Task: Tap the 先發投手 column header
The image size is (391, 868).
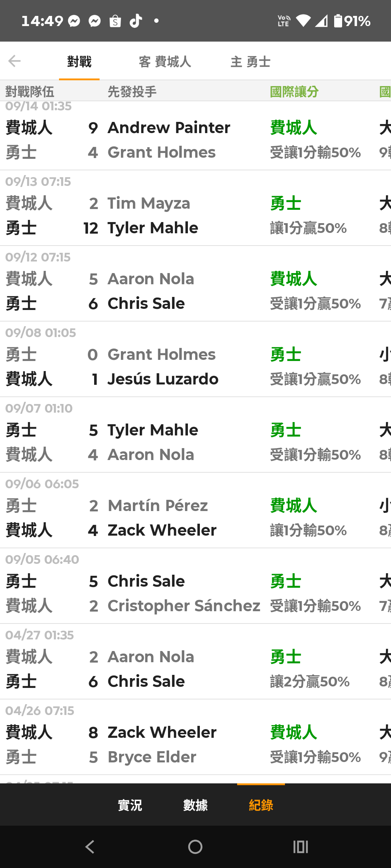Action: point(132,92)
